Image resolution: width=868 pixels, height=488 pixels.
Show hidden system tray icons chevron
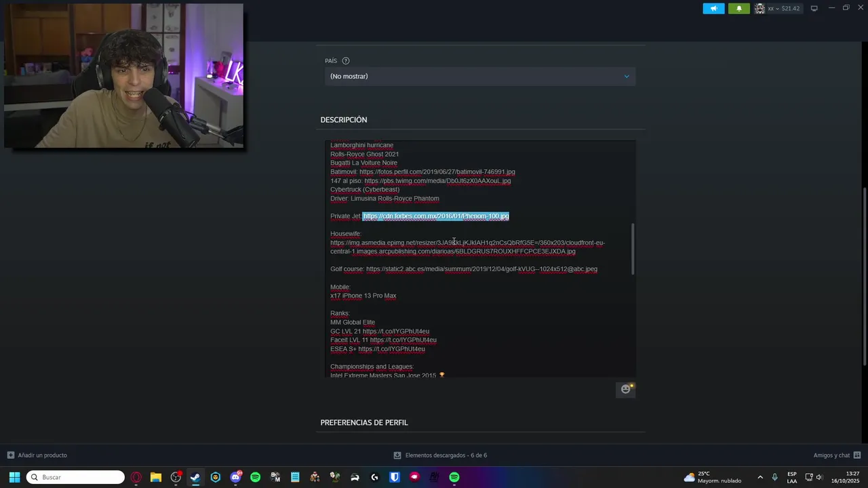click(x=759, y=477)
